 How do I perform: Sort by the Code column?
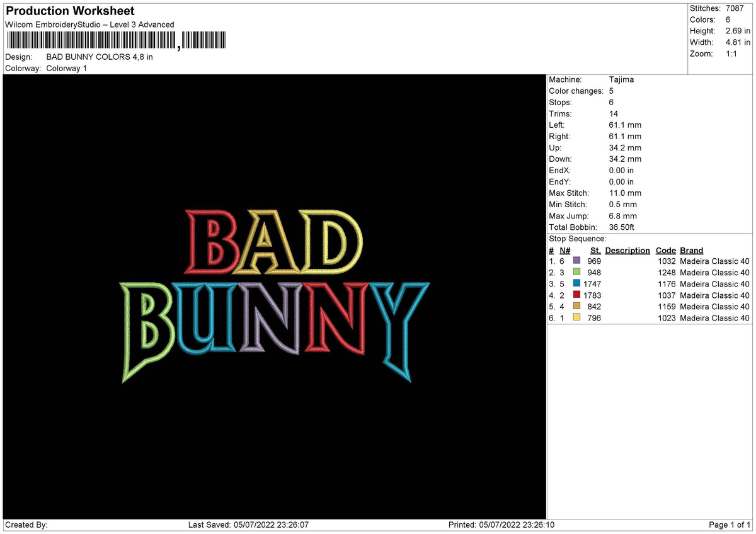click(x=666, y=250)
